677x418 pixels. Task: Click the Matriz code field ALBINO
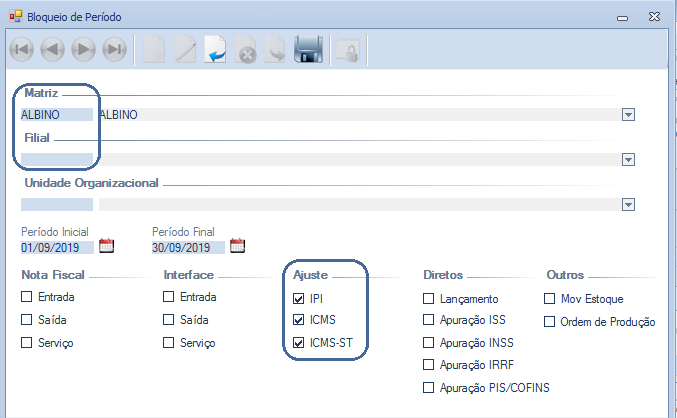click(x=57, y=114)
